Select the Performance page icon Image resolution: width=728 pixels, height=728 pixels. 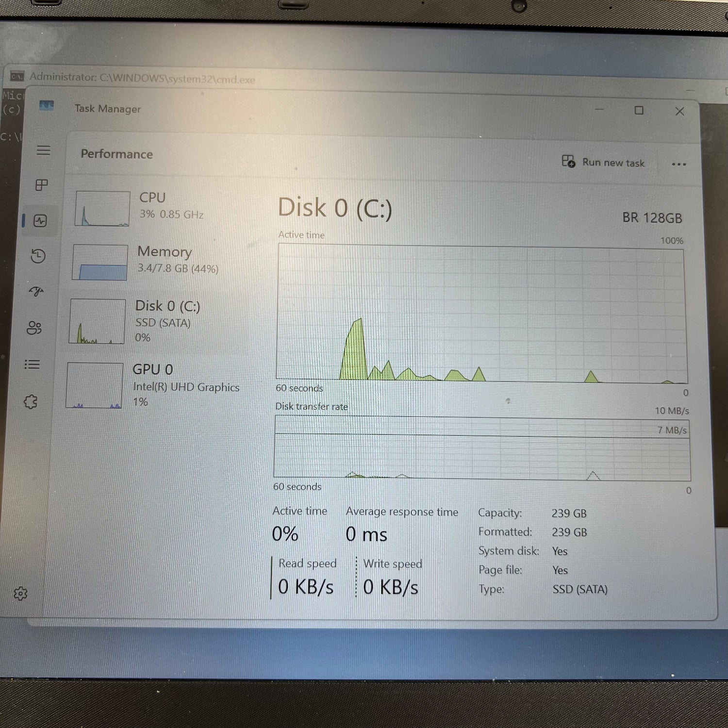(x=40, y=221)
